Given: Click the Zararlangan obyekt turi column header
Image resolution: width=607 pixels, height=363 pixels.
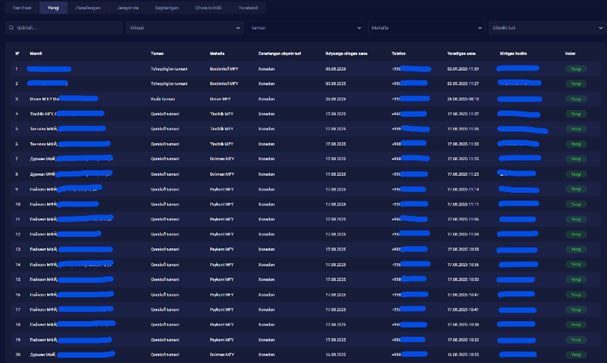Looking at the screenshot, I should [279, 53].
